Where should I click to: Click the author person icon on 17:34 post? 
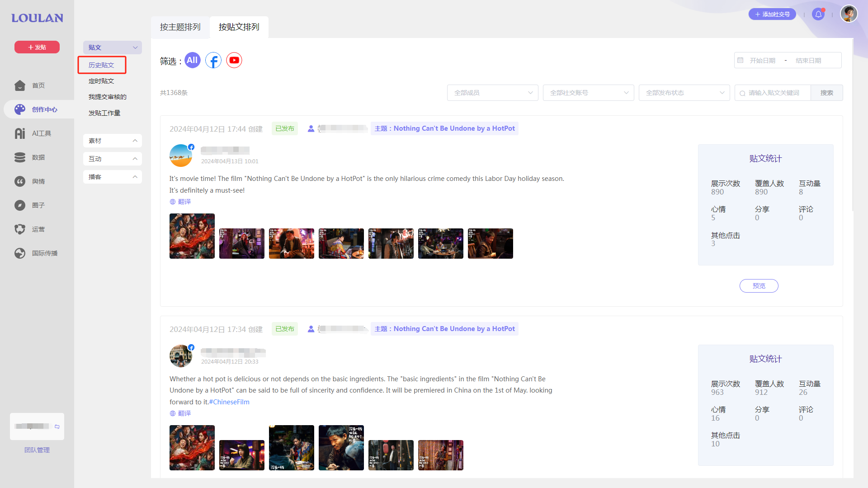pyautogui.click(x=311, y=329)
